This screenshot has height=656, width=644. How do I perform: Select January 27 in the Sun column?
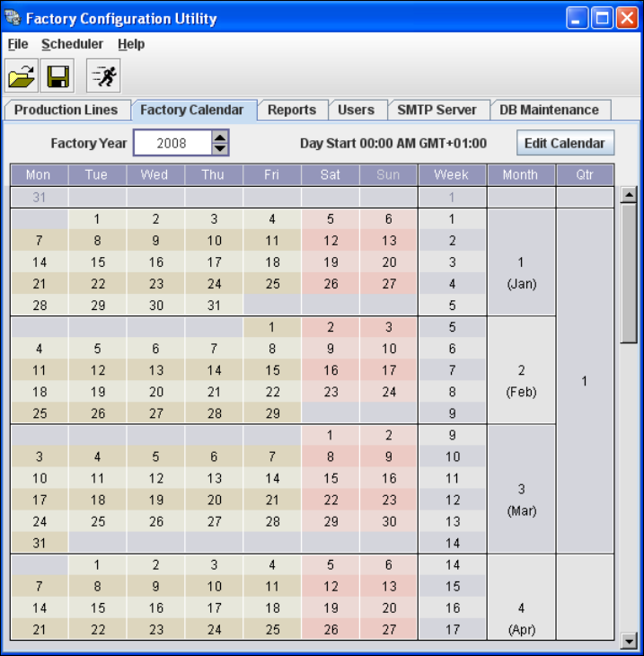[x=389, y=284]
